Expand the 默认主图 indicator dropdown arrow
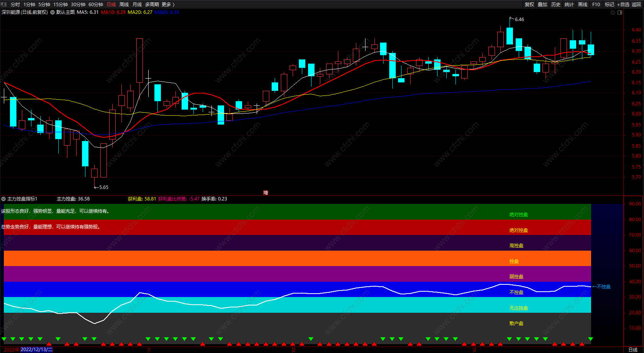644x353 pixels. coord(52,12)
